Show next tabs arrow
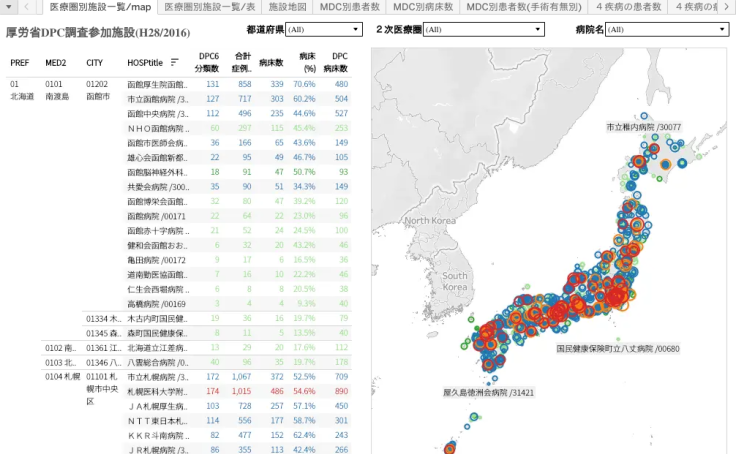 click(727, 7)
